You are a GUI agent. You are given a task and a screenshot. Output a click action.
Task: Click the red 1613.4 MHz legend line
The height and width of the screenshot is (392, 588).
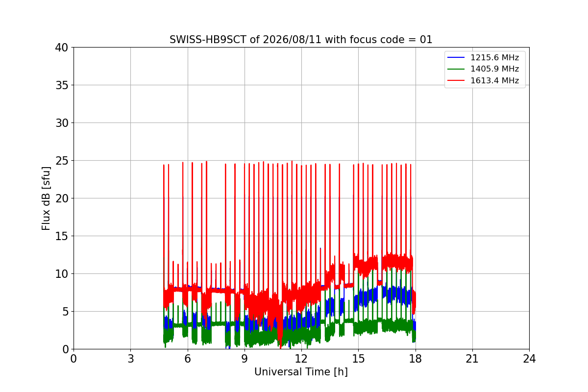pos(456,81)
